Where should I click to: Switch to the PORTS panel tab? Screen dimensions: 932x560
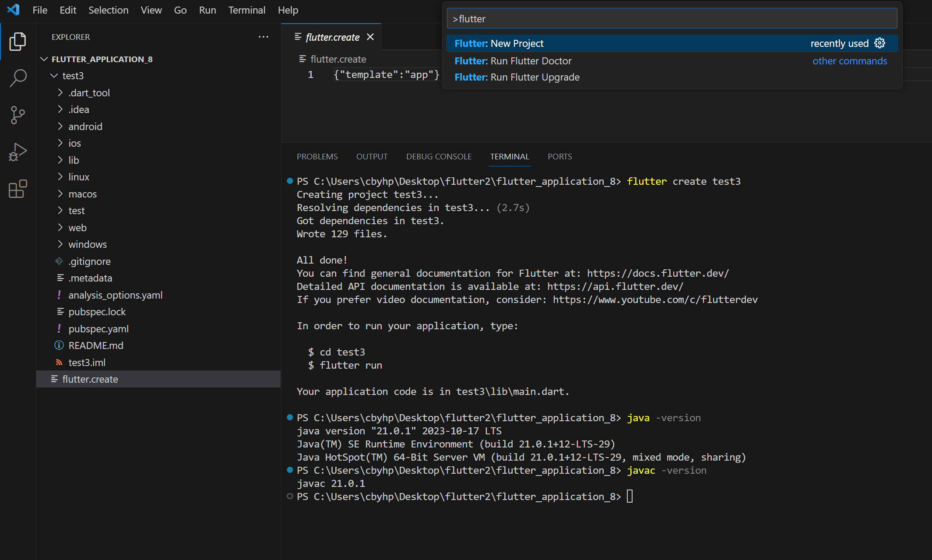pyautogui.click(x=560, y=156)
